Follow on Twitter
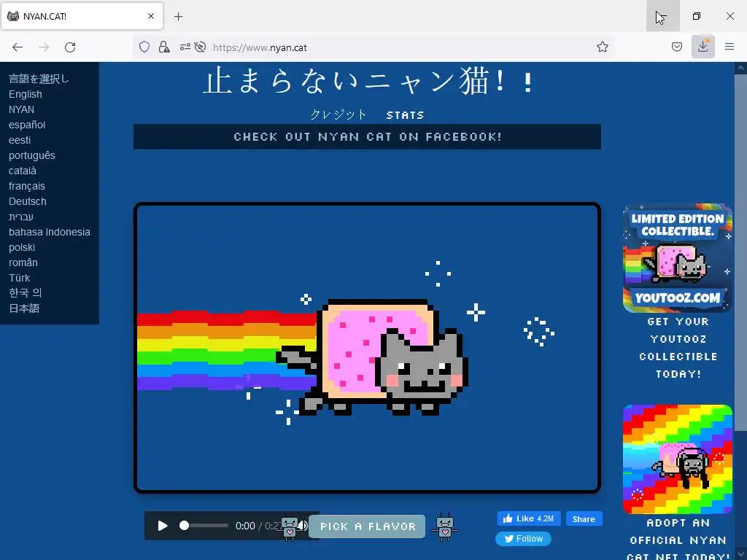This screenshot has width=747, height=560. pyautogui.click(x=524, y=539)
